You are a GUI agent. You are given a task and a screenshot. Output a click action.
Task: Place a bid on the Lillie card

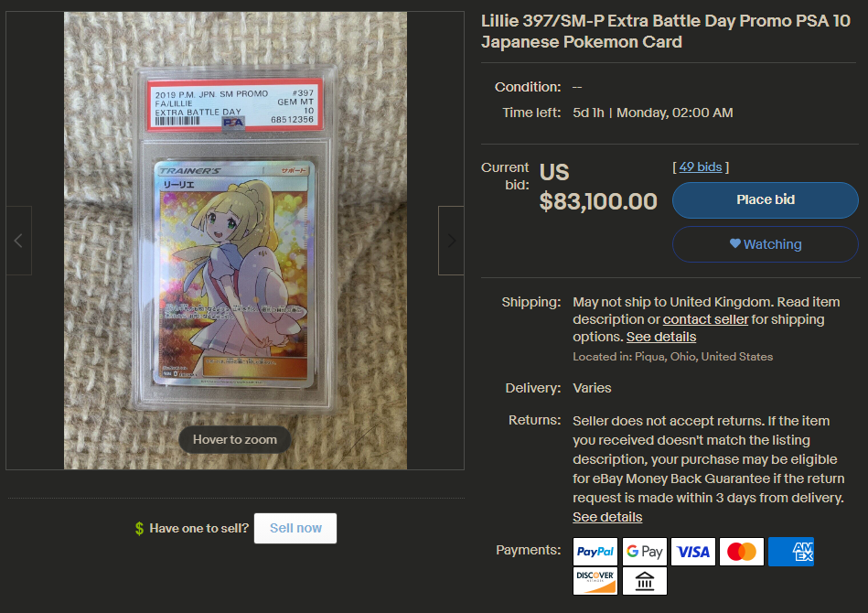(765, 199)
